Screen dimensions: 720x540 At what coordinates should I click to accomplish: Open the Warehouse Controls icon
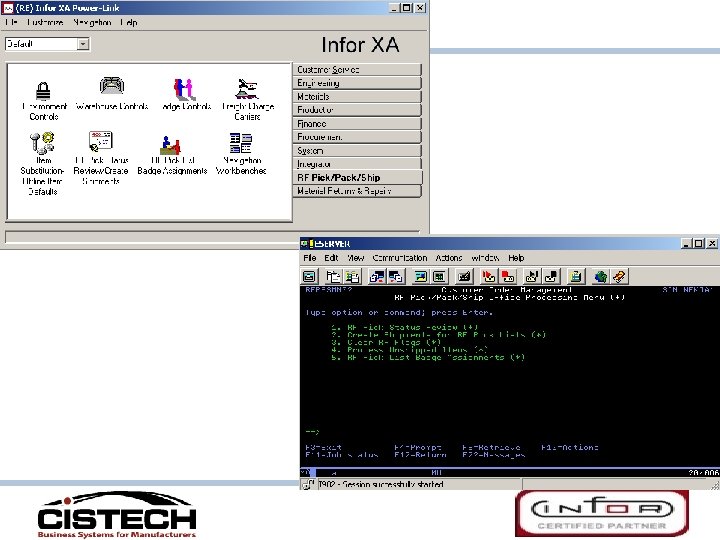(112, 86)
